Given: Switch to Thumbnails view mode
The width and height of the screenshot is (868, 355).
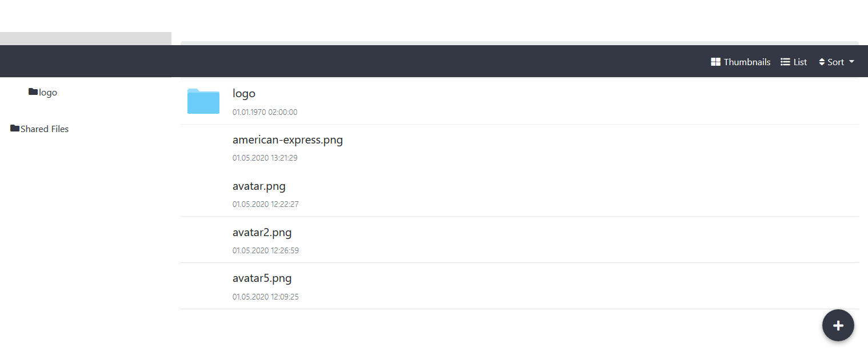Looking at the screenshot, I should point(741,61).
